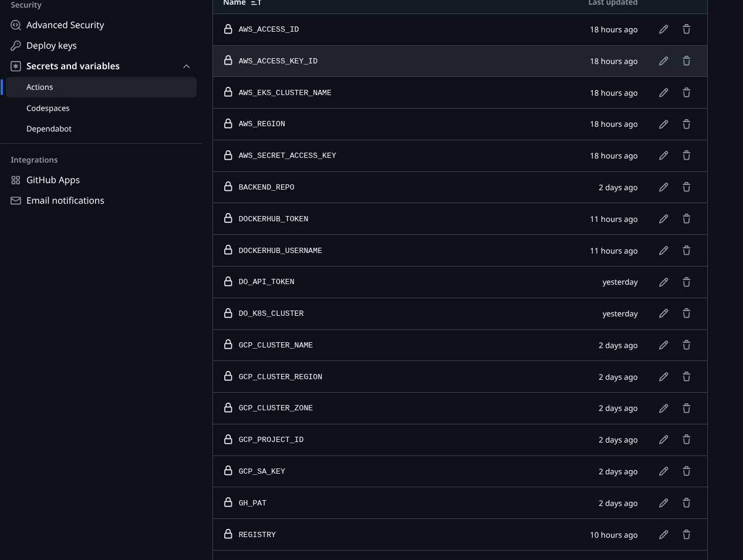Edit the AWS_ACCESS_ID secret with pencil icon
Viewport: 743px width, 560px height.
(x=663, y=29)
